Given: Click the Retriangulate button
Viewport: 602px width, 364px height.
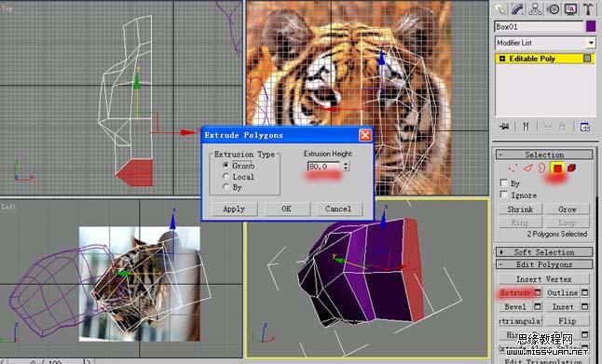Looking at the screenshot, I should click(520, 320).
